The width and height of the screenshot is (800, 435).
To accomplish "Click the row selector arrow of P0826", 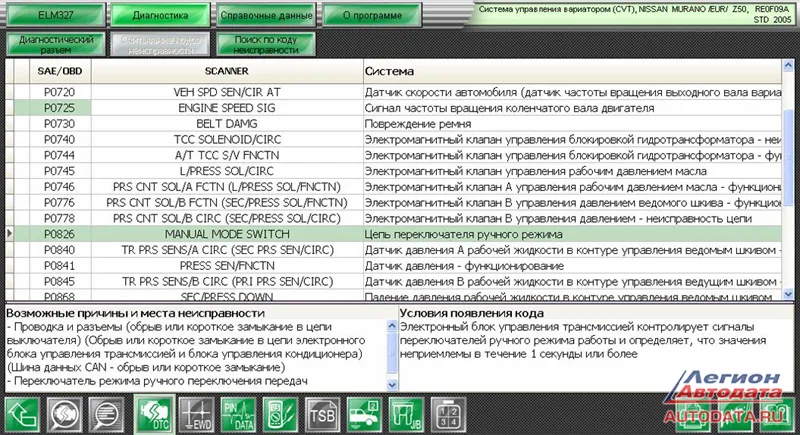I will coord(10,234).
